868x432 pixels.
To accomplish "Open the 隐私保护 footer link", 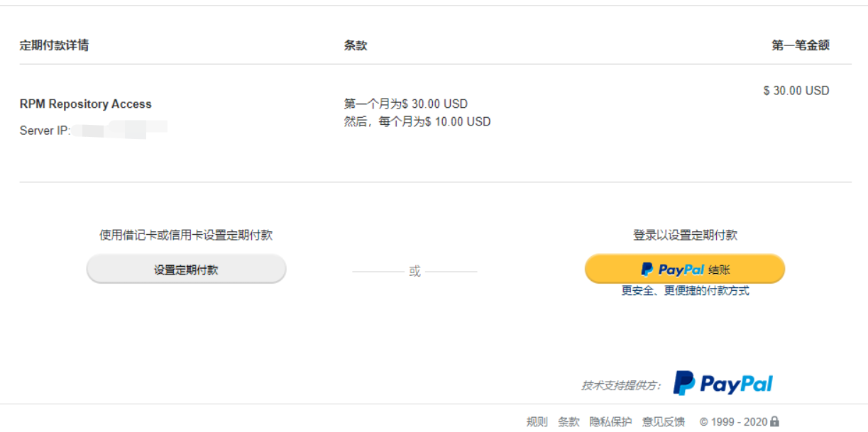I will [x=610, y=422].
